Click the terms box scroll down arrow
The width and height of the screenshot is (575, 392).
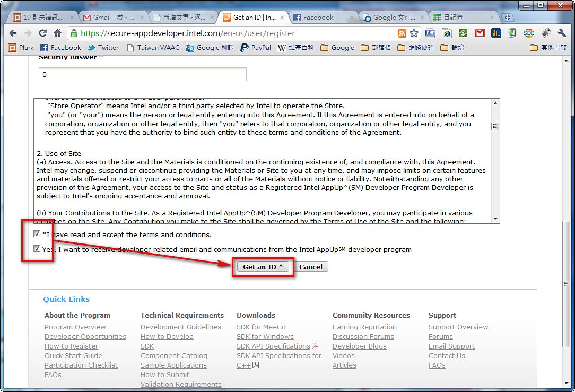click(495, 219)
